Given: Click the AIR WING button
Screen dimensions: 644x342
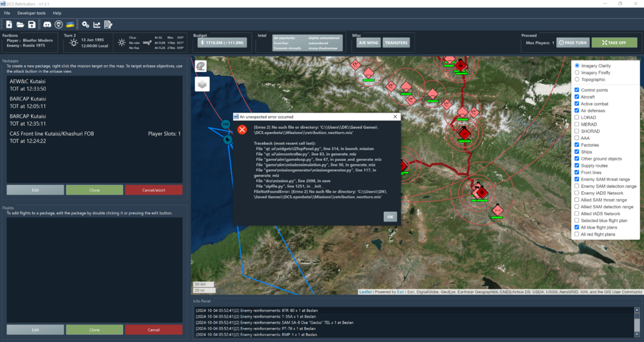Looking at the screenshot, I should [368, 43].
